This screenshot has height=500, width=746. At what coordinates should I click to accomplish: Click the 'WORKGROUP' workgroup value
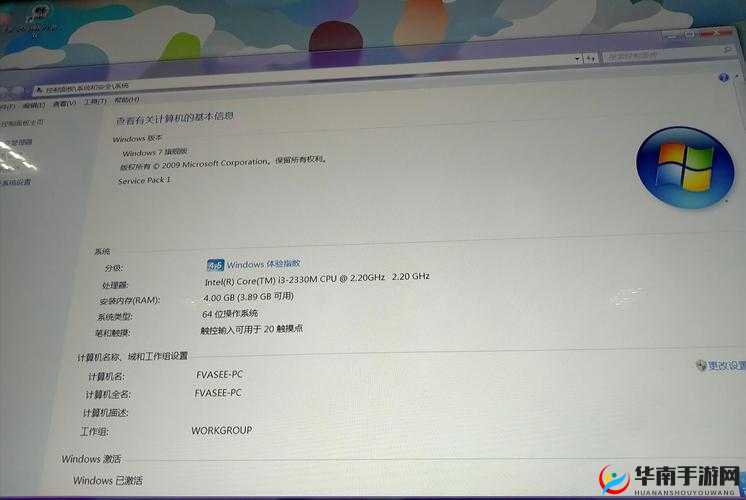pyautogui.click(x=222, y=430)
